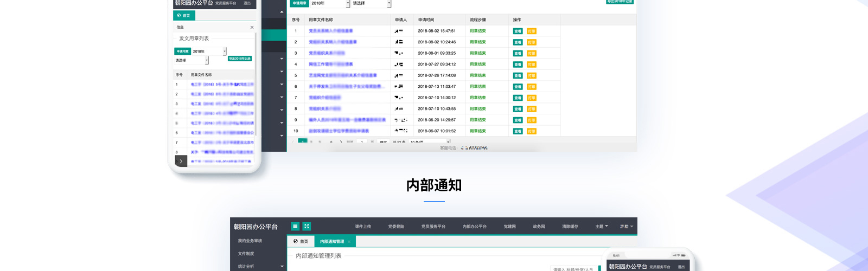This screenshot has height=271, width=868.
Task: Click the 首页 tab in lower window
Action: pyautogui.click(x=301, y=242)
